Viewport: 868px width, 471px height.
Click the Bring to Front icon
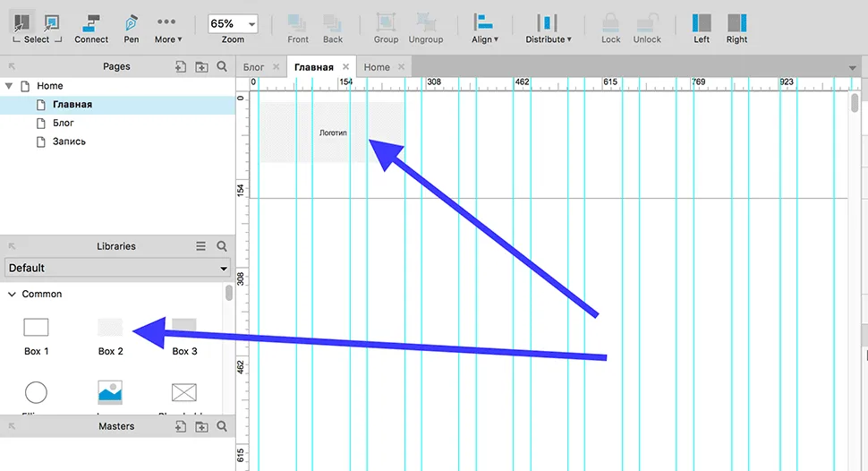point(298,24)
